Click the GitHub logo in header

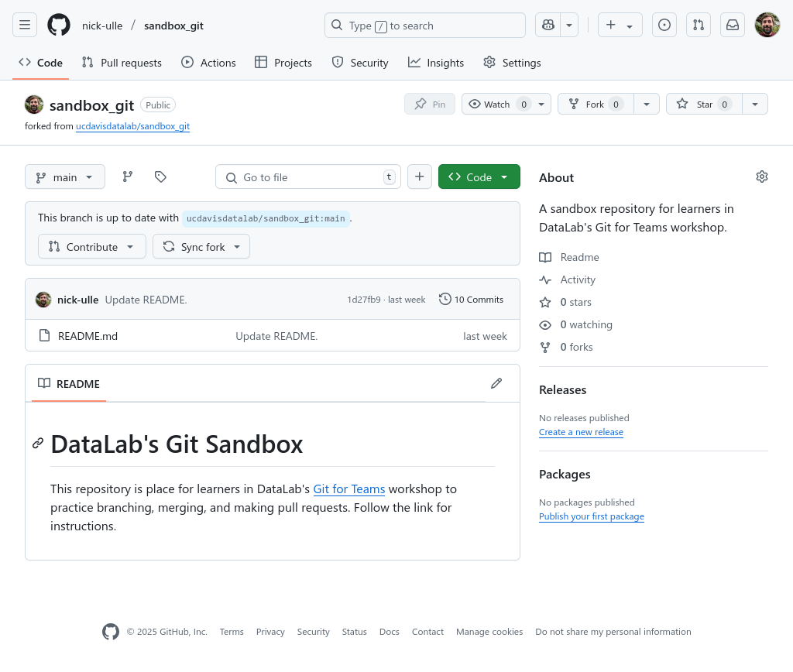pyautogui.click(x=59, y=26)
